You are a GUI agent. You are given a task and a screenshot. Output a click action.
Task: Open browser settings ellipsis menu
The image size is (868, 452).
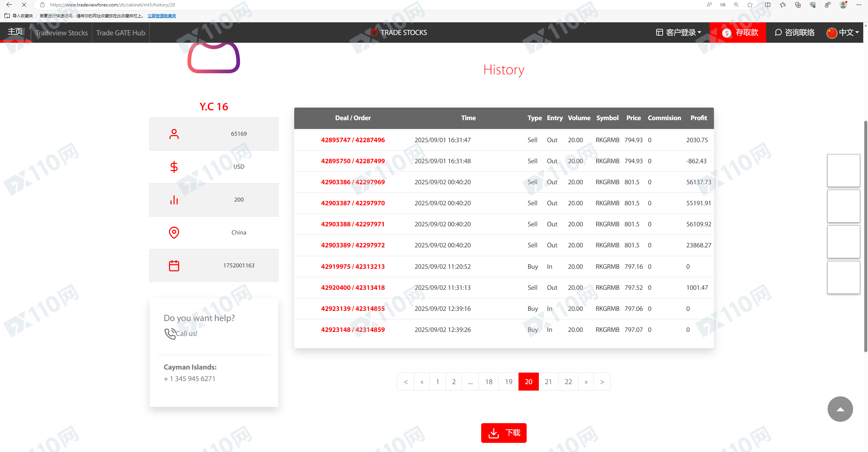[x=859, y=5]
